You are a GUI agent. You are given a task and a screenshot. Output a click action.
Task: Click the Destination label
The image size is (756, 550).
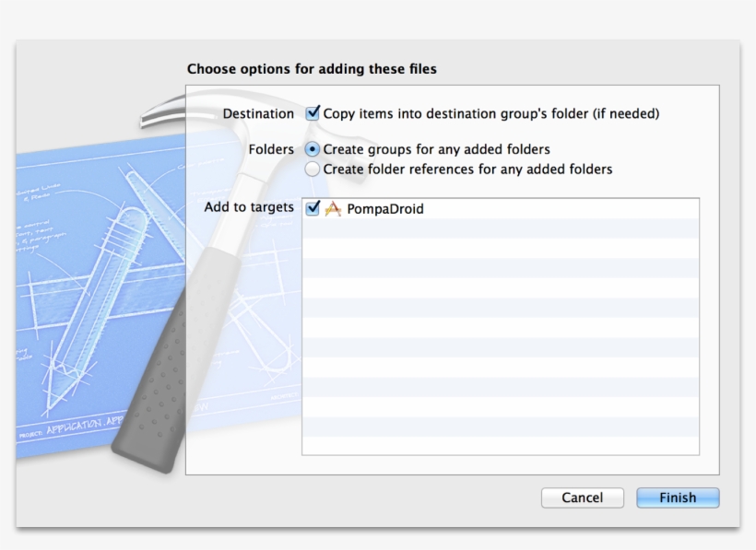pos(258,114)
